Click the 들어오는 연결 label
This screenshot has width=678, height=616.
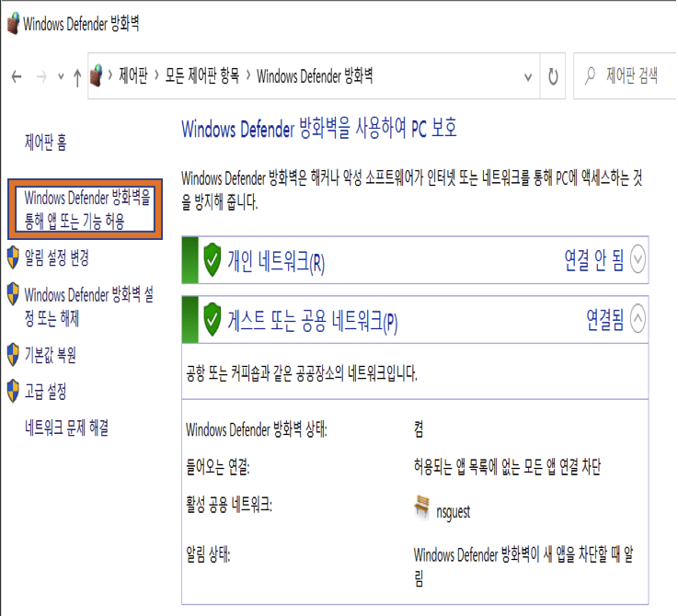[x=217, y=466]
